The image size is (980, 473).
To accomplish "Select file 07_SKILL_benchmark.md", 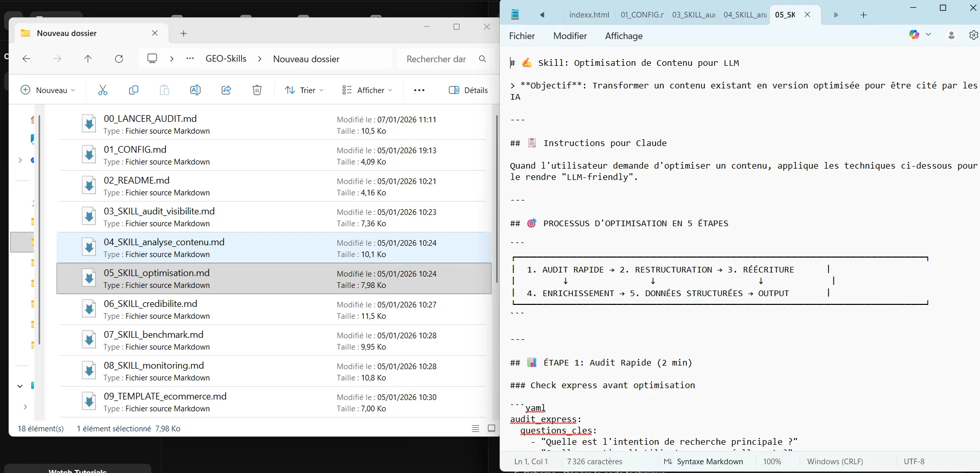I will click(274, 340).
